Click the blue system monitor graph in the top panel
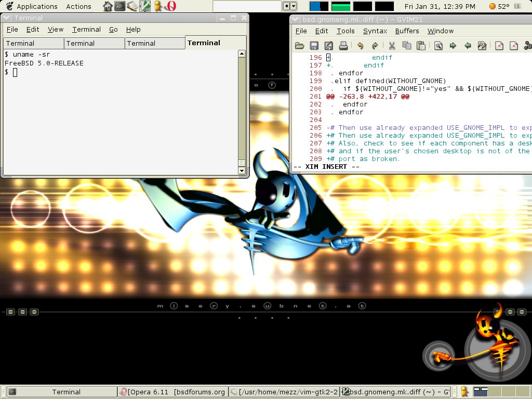532x399 pixels. [318, 6]
